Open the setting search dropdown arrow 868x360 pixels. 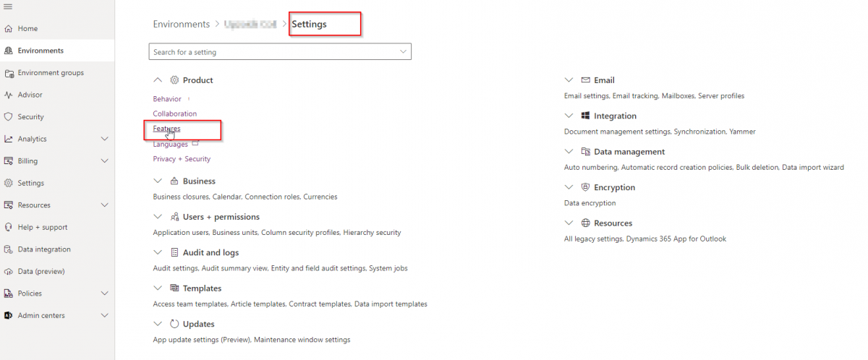pos(403,52)
